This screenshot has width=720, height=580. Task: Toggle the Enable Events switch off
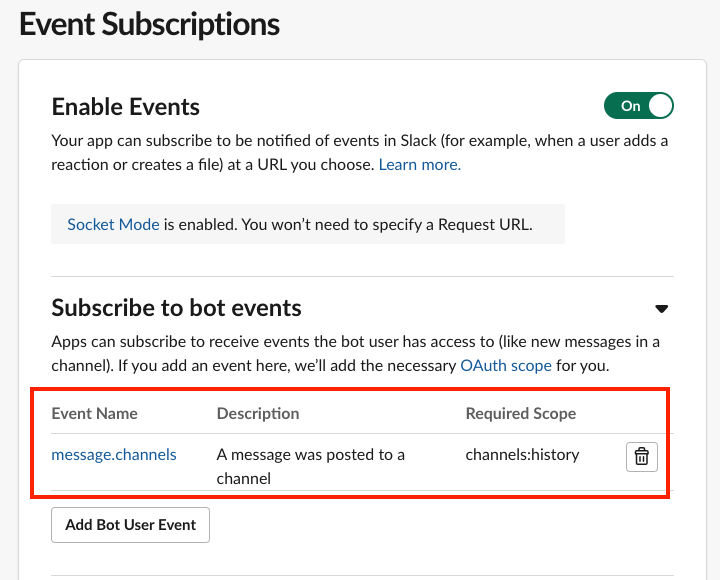coord(638,106)
